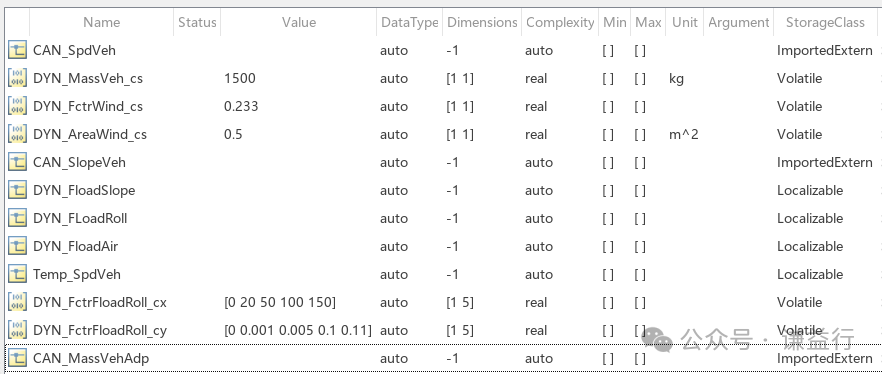The image size is (882, 374).
Task: Select the CAN_SpdVeh signal icon
Action: 17,51
